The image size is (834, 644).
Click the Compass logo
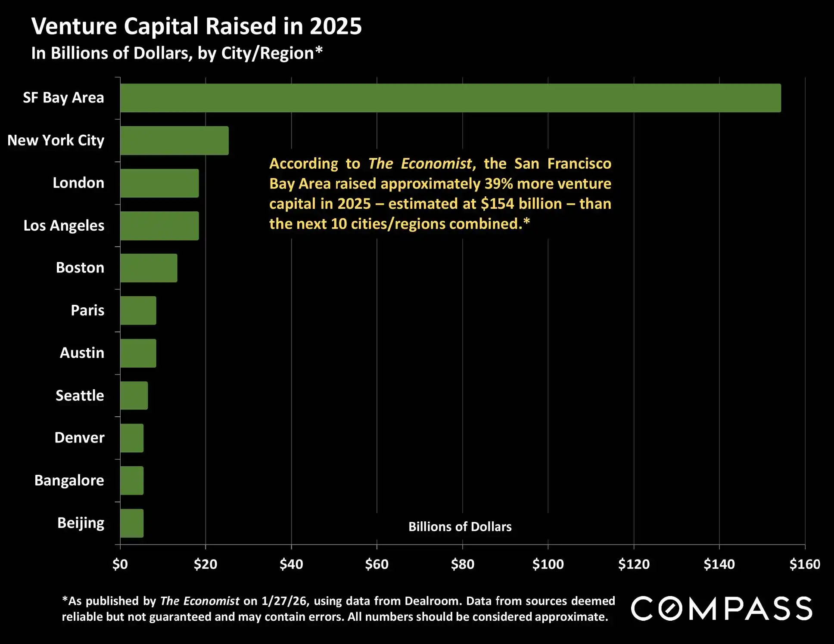point(722,608)
